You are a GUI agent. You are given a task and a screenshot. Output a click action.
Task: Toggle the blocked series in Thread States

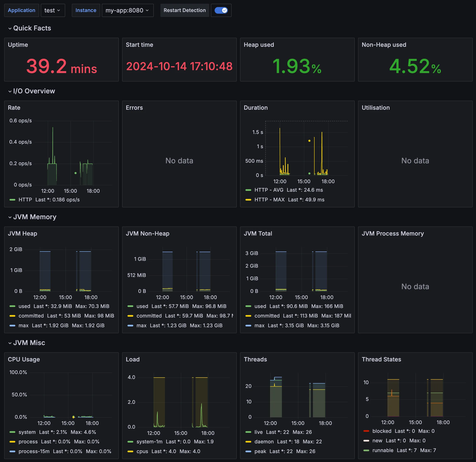[382, 431]
